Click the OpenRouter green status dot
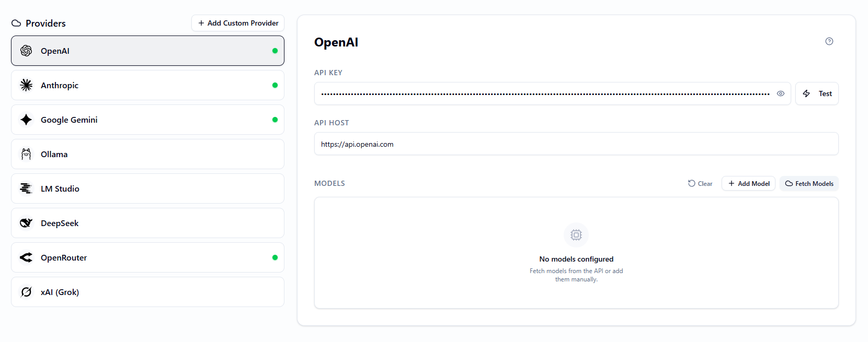868x342 pixels. click(275, 257)
